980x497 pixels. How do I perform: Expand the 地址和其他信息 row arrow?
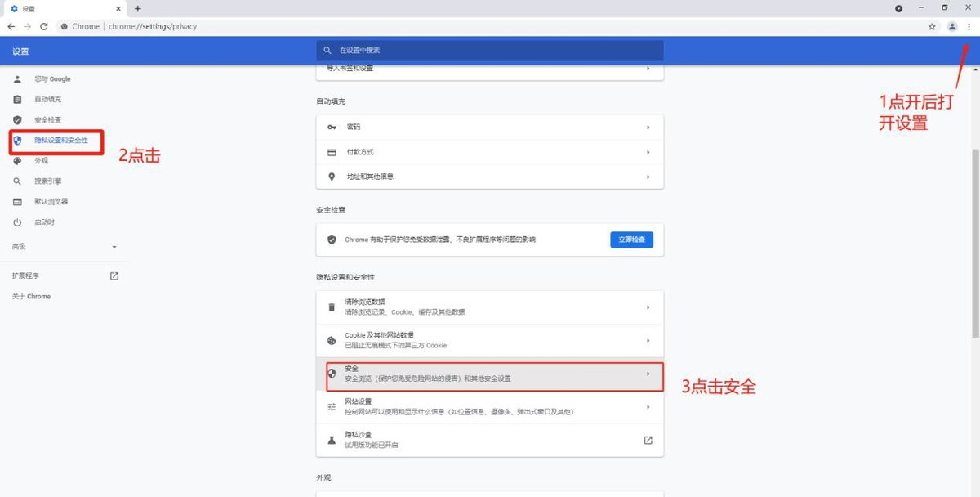(x=648, y=177)
